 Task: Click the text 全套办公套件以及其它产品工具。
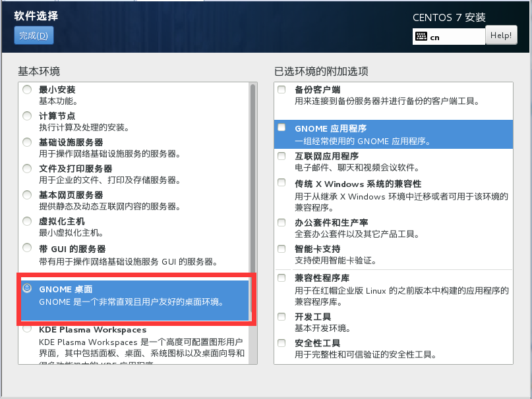click(357, 234)
